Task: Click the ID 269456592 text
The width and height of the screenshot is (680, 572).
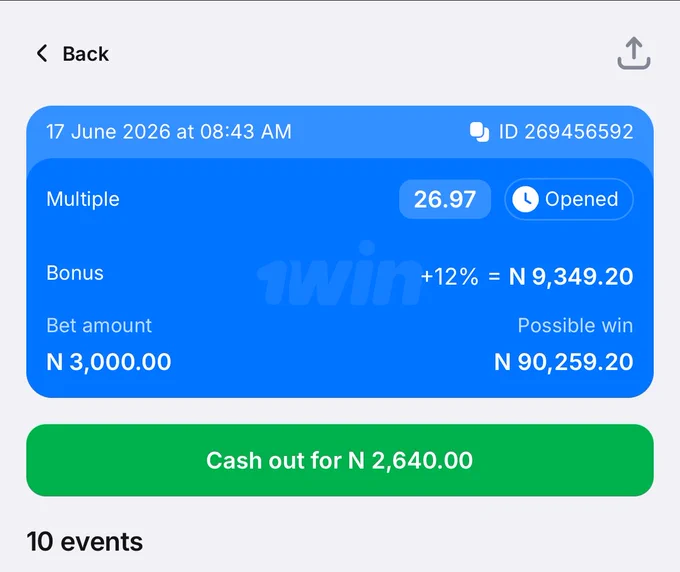Action: [x=566, y=132]
